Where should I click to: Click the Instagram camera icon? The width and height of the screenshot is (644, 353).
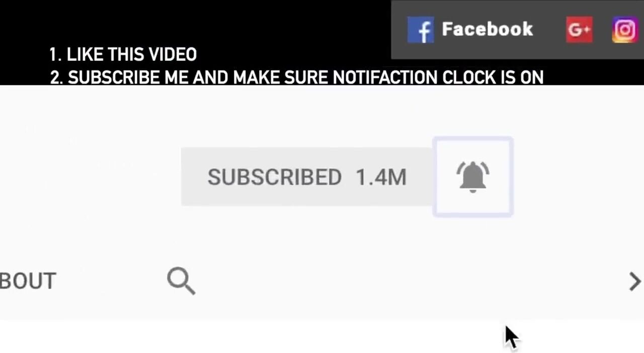[x=625, y=30]
